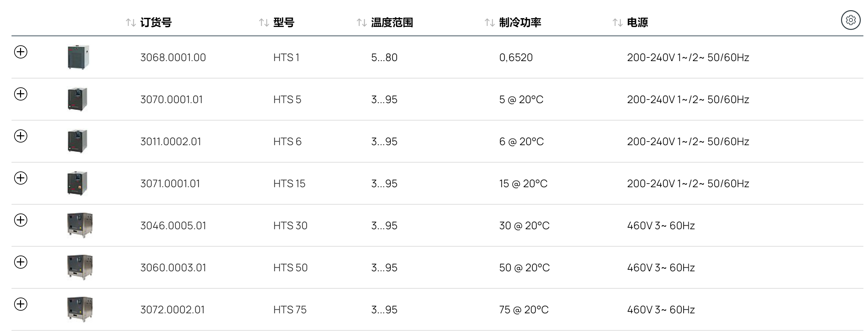Expand the HTS 15 row details
The image size is (868, 334).
click(21, 178)
